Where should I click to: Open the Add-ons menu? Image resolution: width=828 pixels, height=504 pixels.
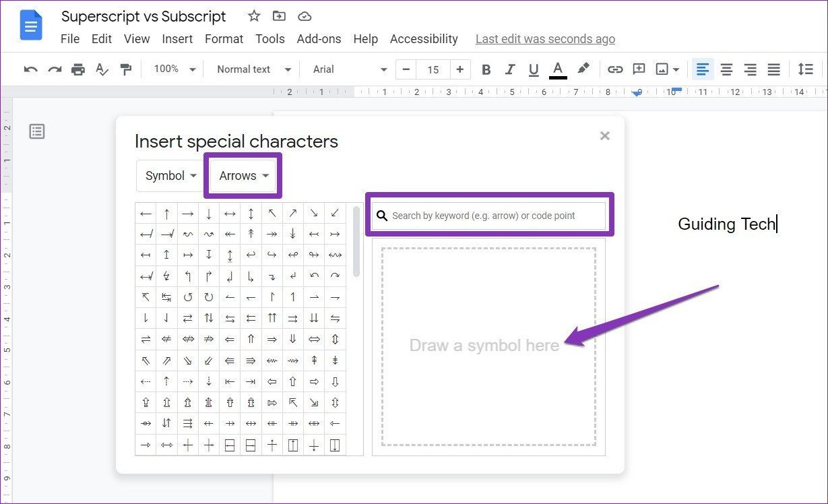(x=319, y=39)
